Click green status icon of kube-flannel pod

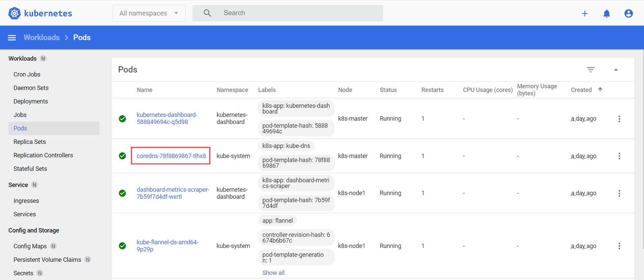pos(123,246)
